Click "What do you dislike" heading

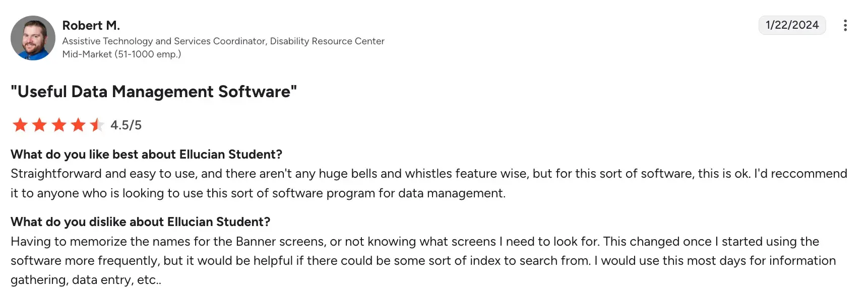point(140,222)
